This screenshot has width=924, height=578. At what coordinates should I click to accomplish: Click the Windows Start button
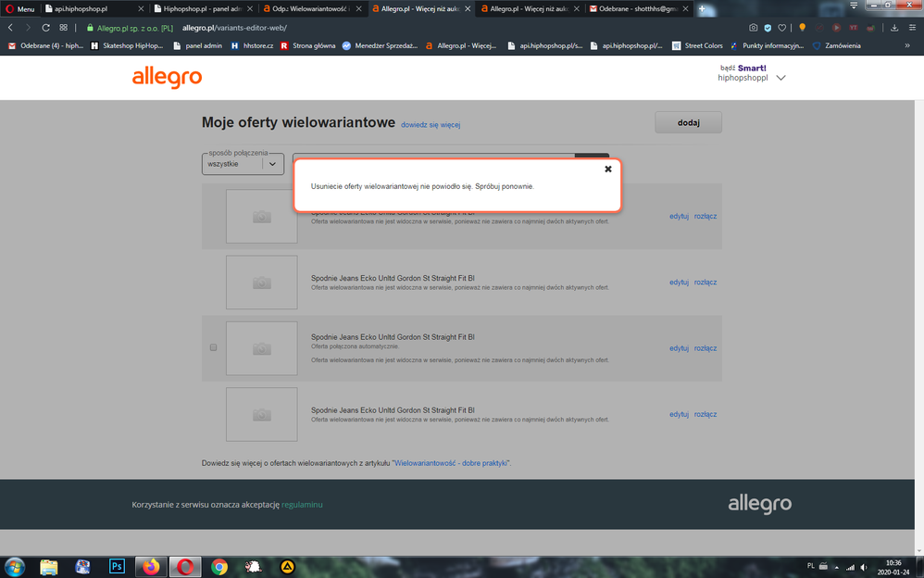tap(15, 566)
